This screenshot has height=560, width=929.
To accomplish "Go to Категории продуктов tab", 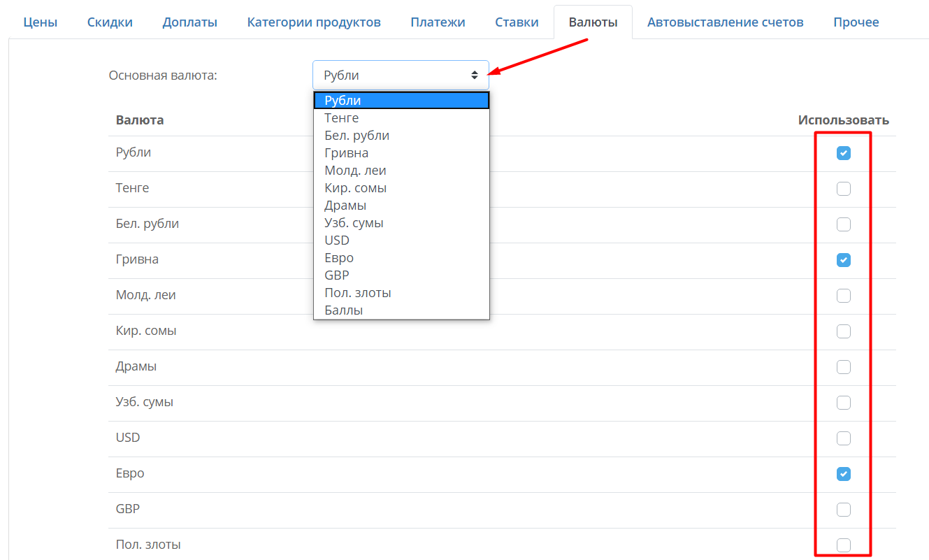I will point(314,22).
